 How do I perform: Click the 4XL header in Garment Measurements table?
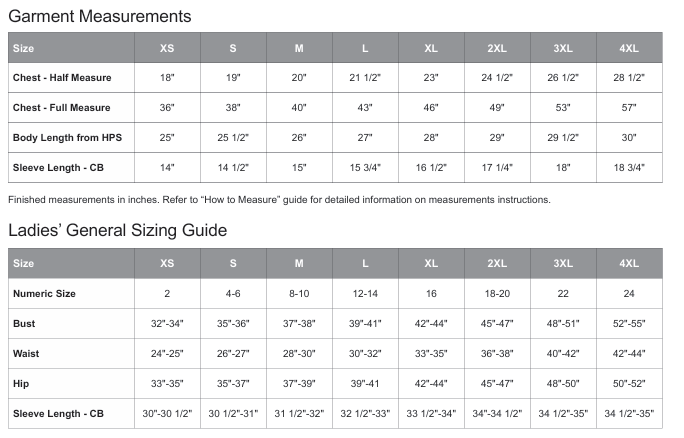629,48
